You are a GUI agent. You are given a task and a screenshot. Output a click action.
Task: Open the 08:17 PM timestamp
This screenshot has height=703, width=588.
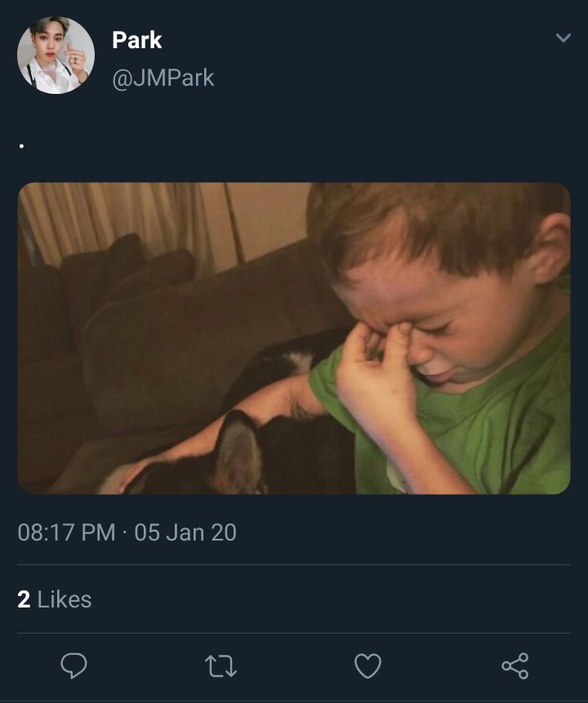(66, 532)
